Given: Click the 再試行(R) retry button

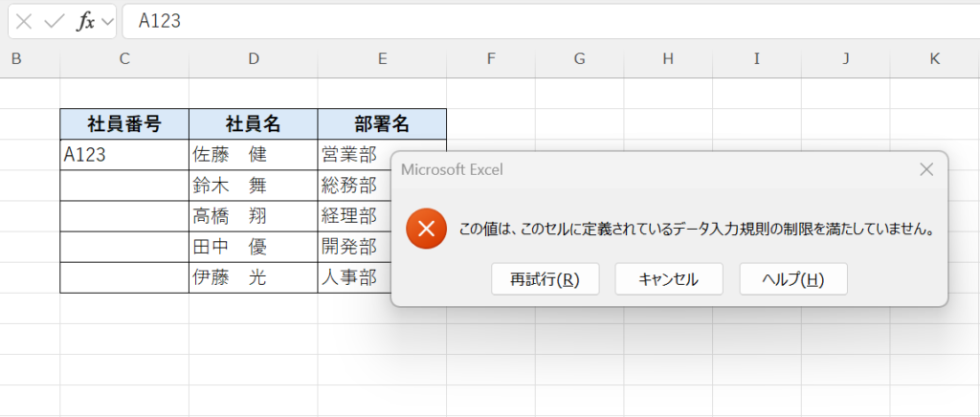Looking at the screenshot, I should coord(545,279).
